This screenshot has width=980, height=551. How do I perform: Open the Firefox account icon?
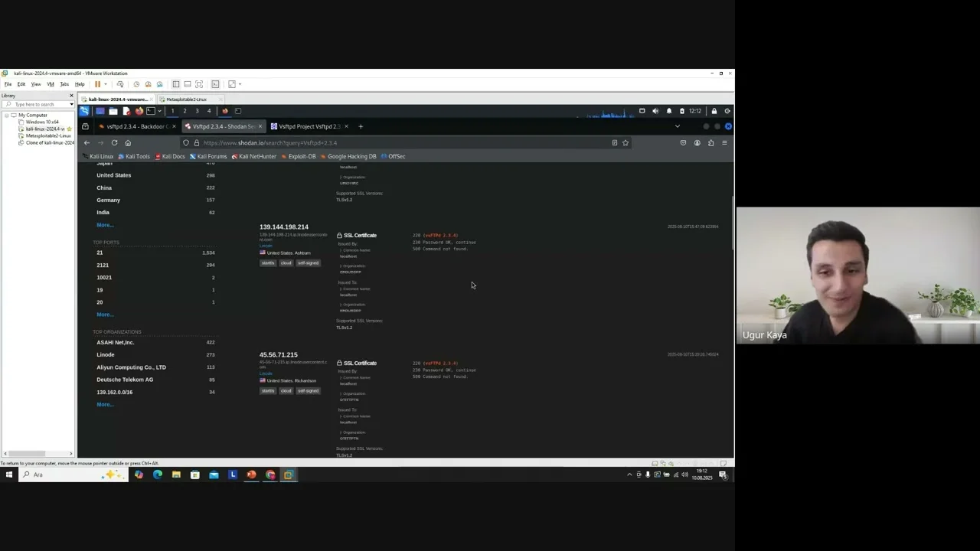[697, 143]
